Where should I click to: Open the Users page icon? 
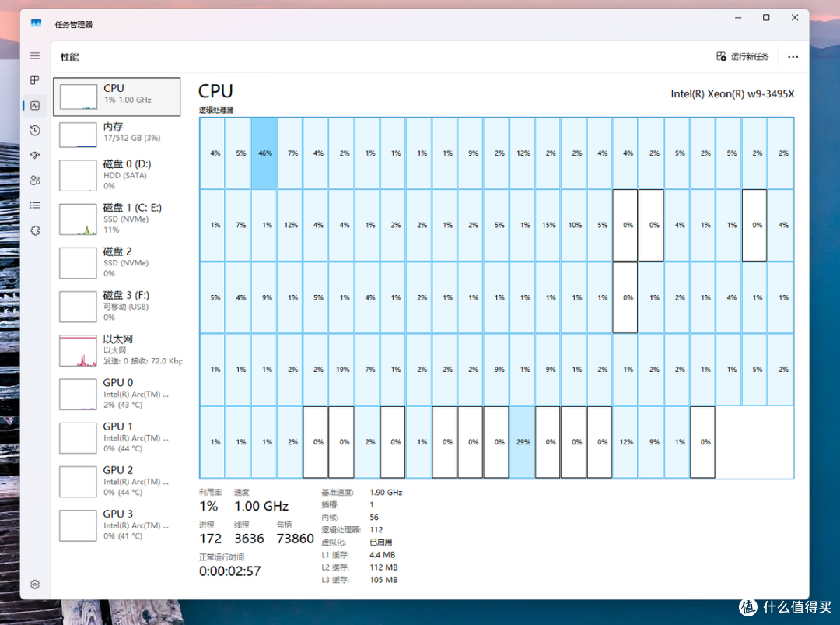coord(35,180)
